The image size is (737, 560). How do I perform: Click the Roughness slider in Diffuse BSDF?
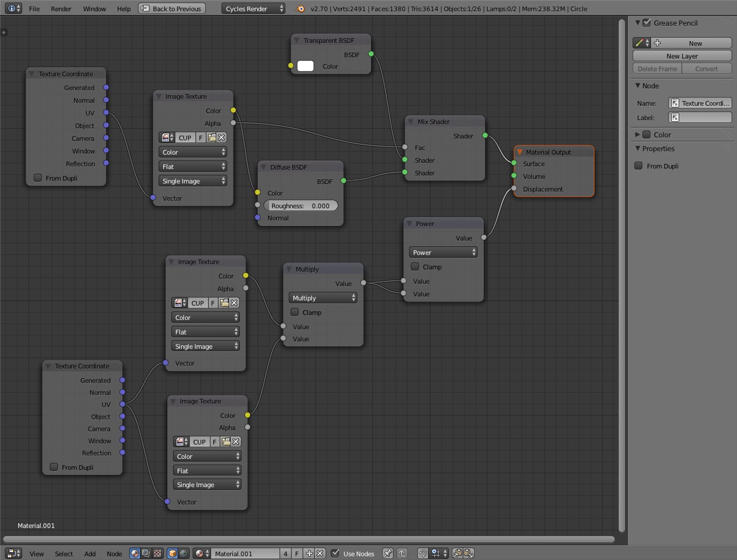pyautogui.click(x=301, y=206)
